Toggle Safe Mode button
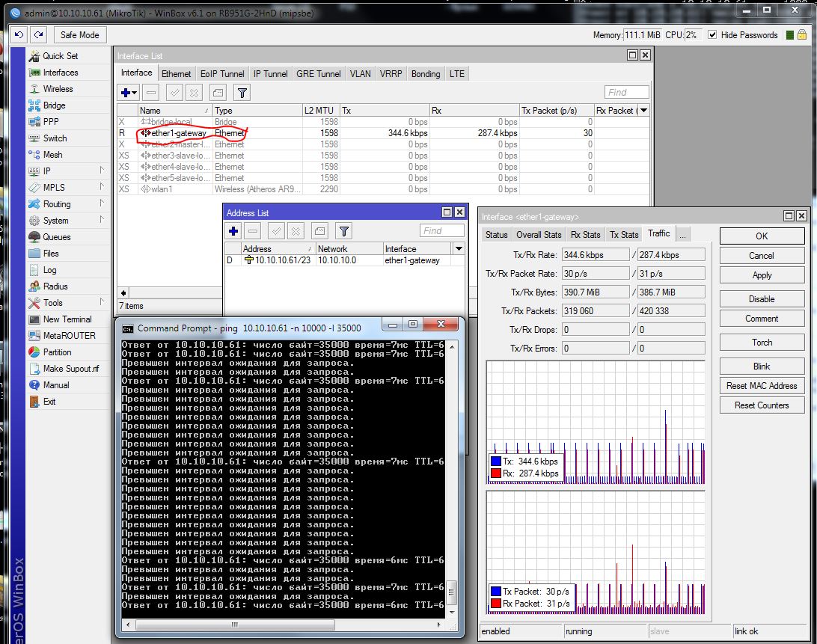The image size is (817, 644). pos(79,34)
